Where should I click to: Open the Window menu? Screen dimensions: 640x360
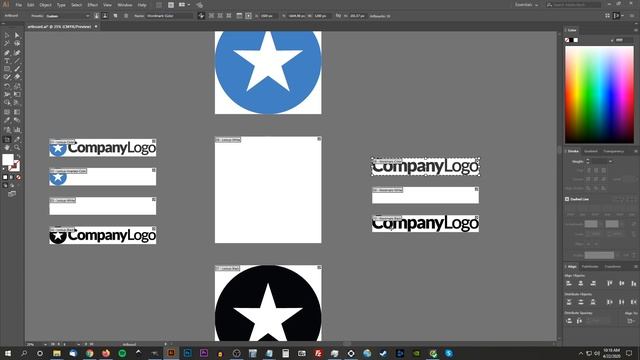pos(124,5)
